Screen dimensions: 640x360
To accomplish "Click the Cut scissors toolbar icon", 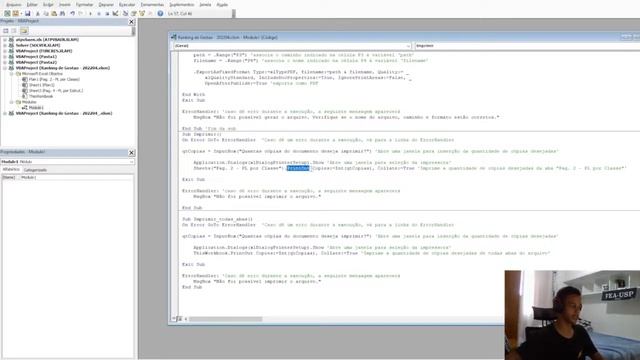I will [x=38, y=13].
